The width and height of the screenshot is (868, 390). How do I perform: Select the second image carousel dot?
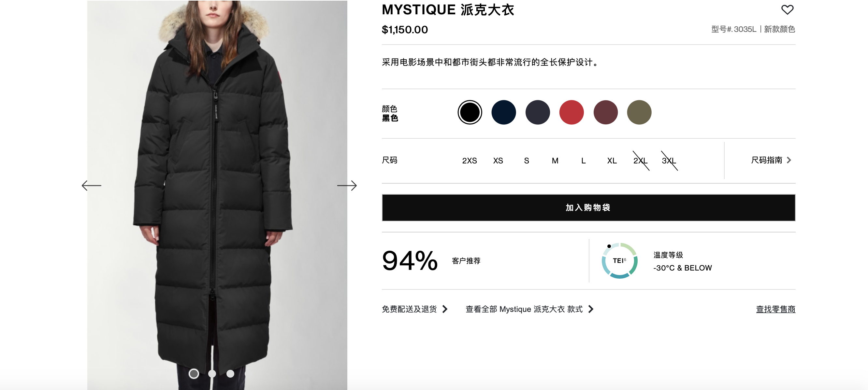[212, 373]
